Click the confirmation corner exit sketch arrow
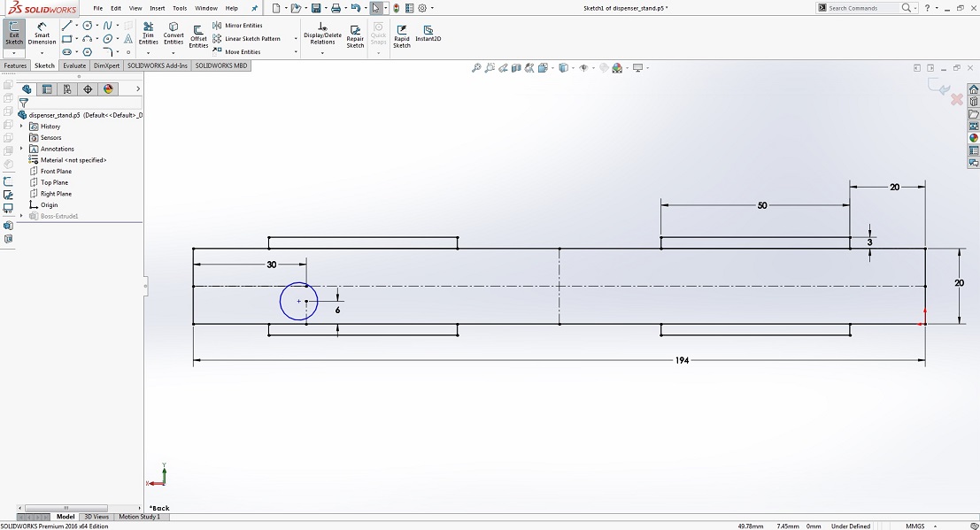Viewport: 980px width, 530px height. [939, 88]
